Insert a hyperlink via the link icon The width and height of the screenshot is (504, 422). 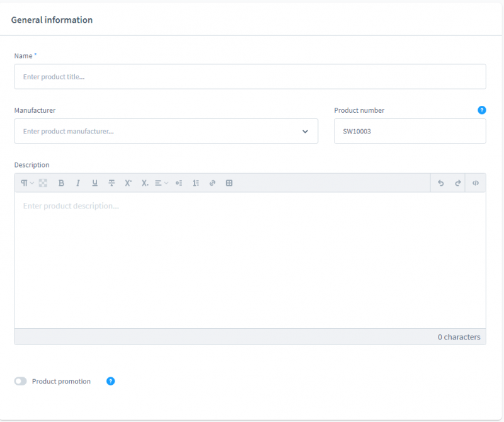click(212, 183)
